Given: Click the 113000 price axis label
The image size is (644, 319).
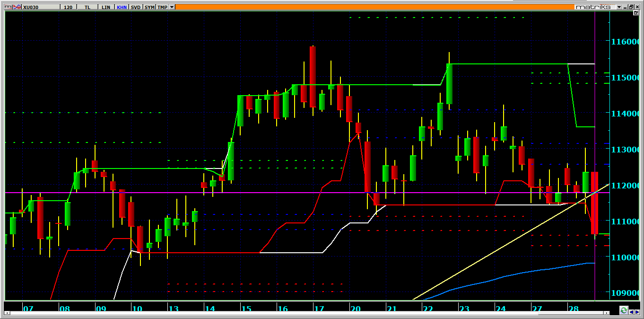Looking at the screenshot, I should [x=626, y=150].
